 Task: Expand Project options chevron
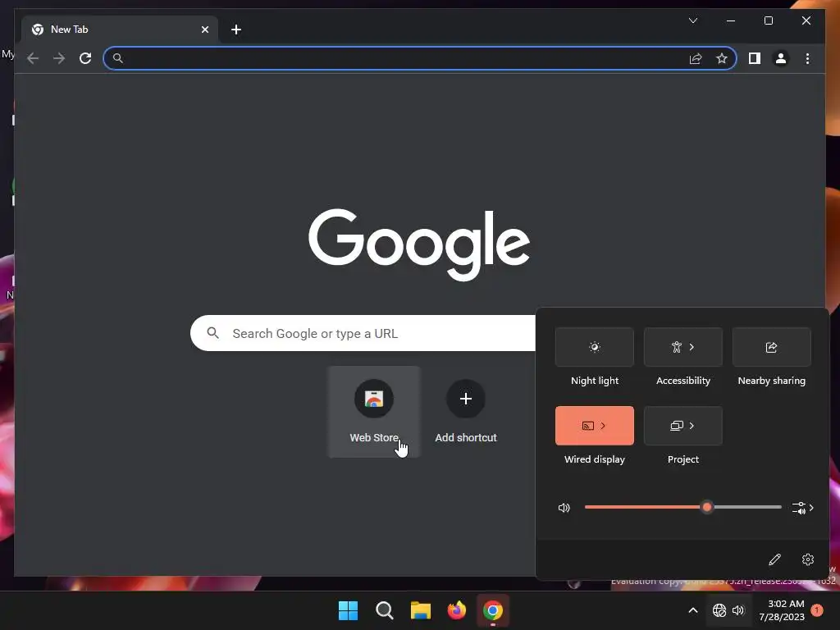coord(692,426)
